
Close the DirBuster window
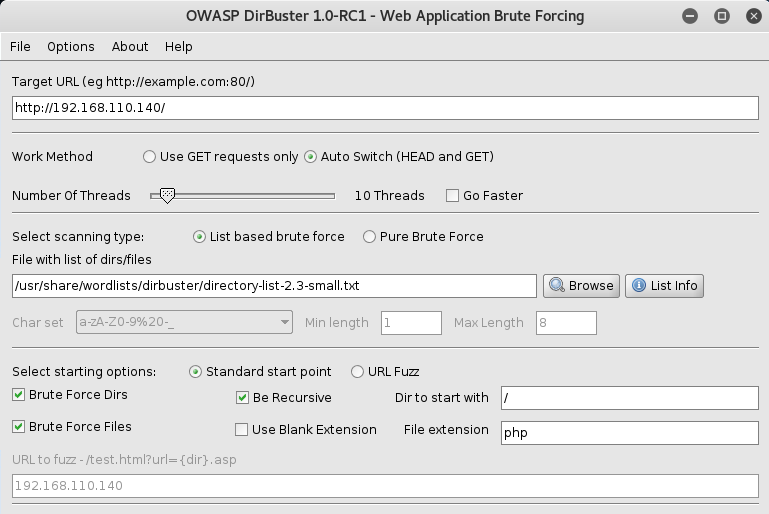[753, 16]
